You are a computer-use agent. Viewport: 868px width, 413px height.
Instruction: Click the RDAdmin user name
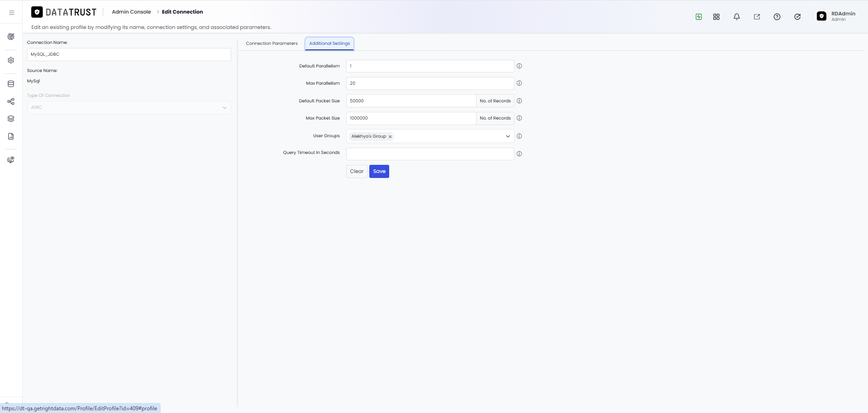coord(843,14)
